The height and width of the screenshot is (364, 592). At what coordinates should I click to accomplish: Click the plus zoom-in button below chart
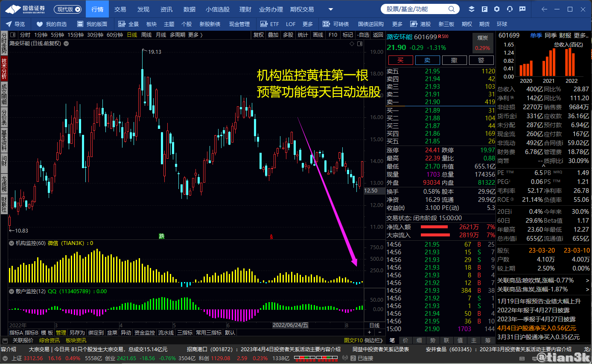369,332
